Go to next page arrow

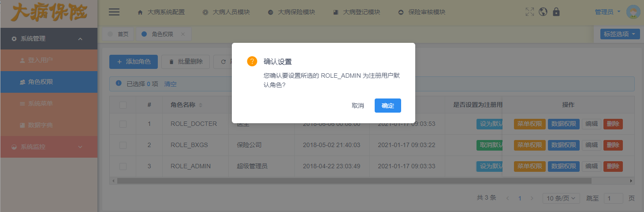(532, 198)
